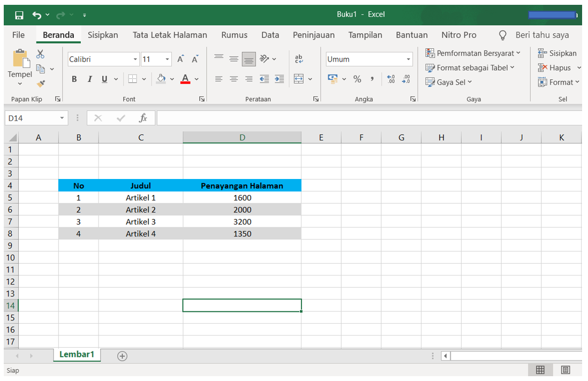Image resolution: width=588 pixels, height=381 pixels.
Task: Enable Merge and Center for cells
Action: click(300, 79)
